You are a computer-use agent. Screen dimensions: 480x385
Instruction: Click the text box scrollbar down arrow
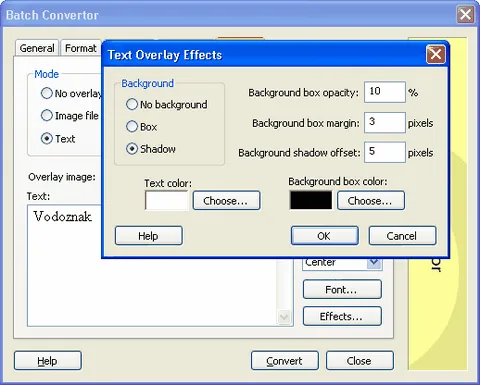click(x=284, y=317)
